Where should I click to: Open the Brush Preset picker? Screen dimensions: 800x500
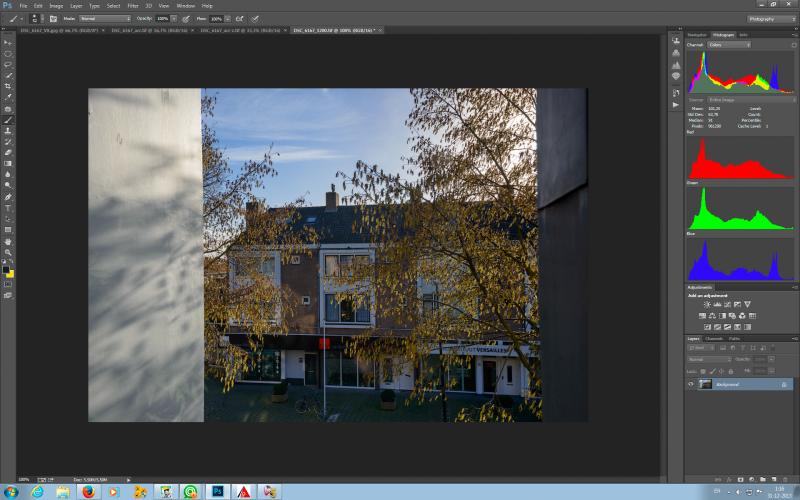[35, 19]
